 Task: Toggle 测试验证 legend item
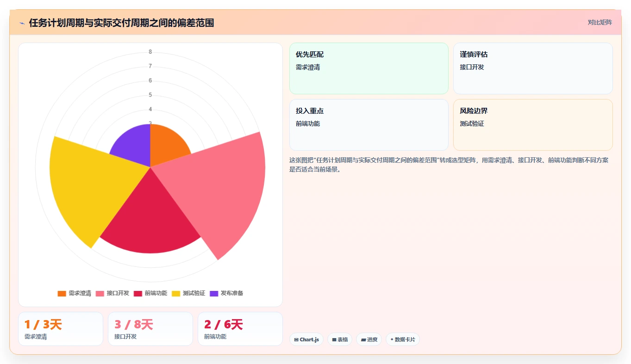(188, 293)
